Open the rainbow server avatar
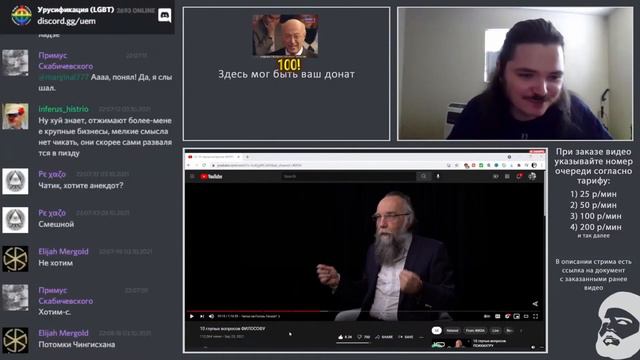This screenshot has height=360, width=640. point(21,16)
